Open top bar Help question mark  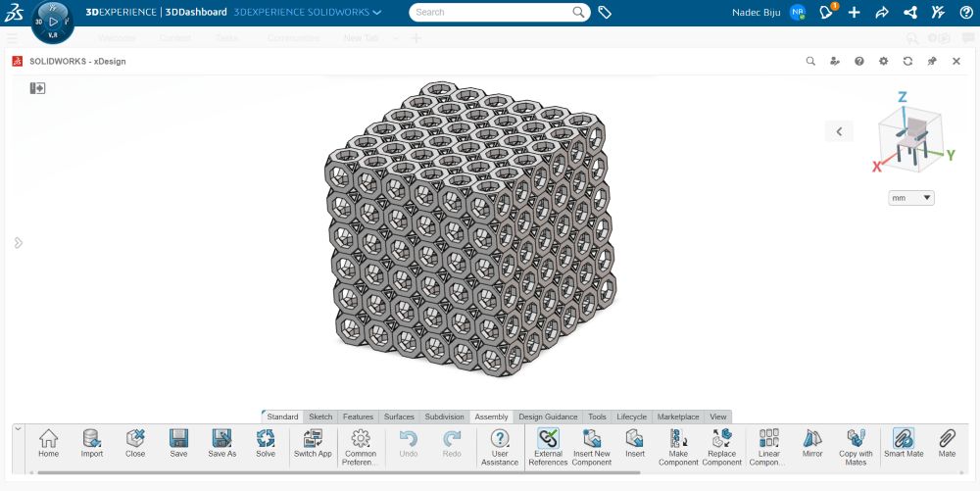pyautogui.click(x=965, y=12)
